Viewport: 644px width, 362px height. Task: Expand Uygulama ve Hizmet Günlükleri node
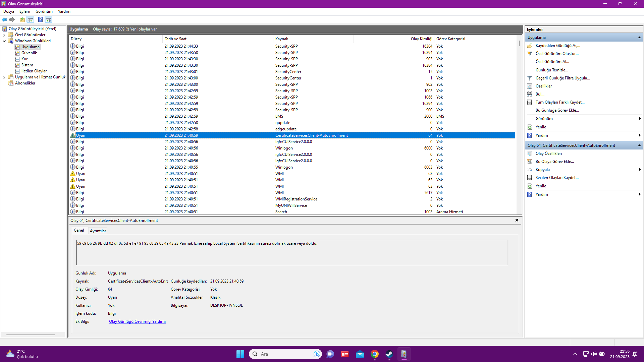point(4,77)
